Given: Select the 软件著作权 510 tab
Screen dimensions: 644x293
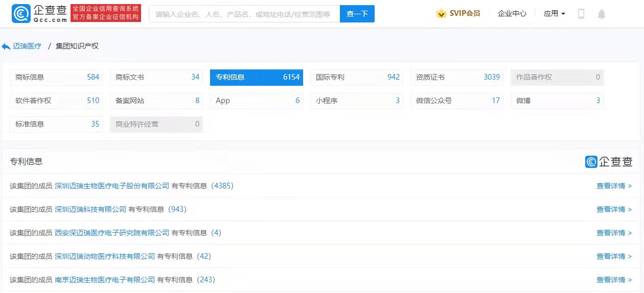Looking at the screenshot, I should (x=56, y=101).
